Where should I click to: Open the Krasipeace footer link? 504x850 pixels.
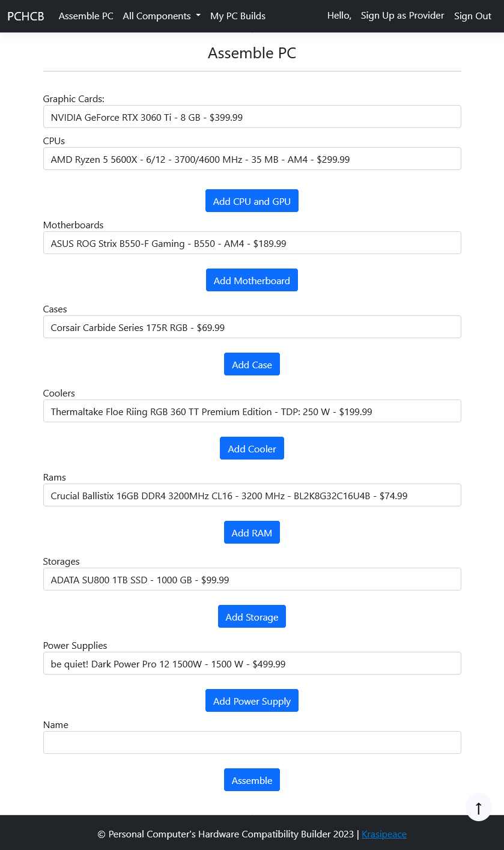coord(384,834)
